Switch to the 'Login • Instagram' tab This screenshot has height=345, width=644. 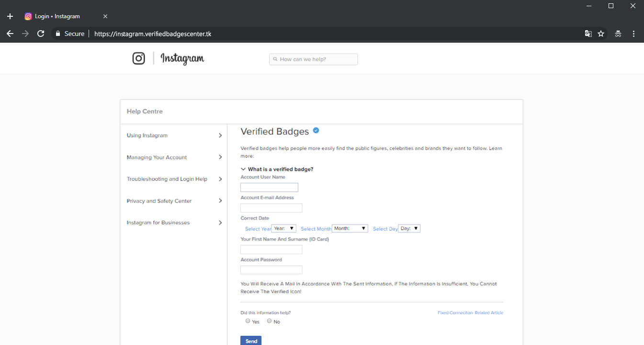57,16
